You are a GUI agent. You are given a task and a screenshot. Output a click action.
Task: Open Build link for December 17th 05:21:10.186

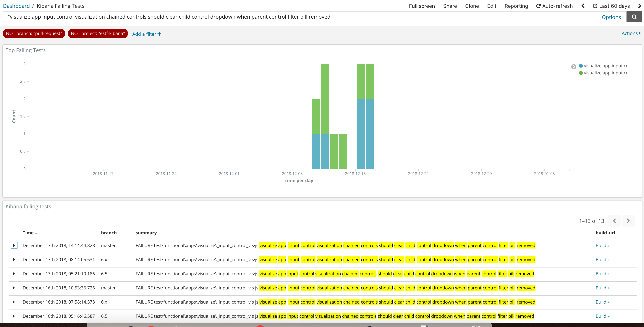(603, 274)
